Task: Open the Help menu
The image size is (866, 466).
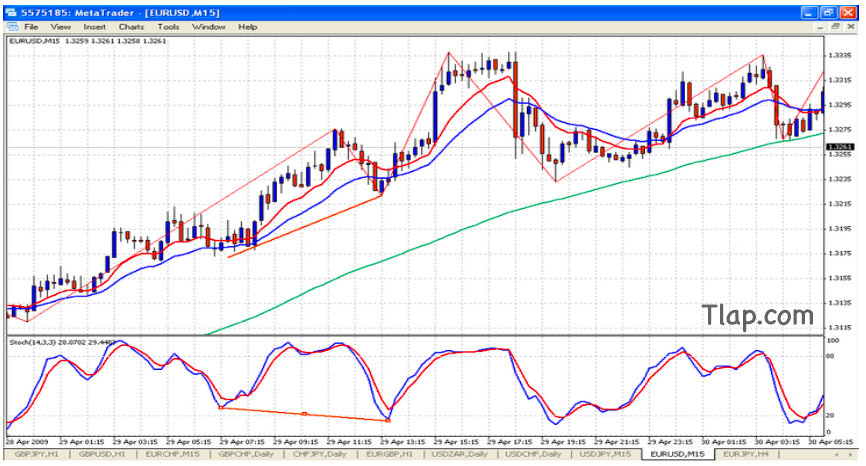Action: click(x=247, y=27)
